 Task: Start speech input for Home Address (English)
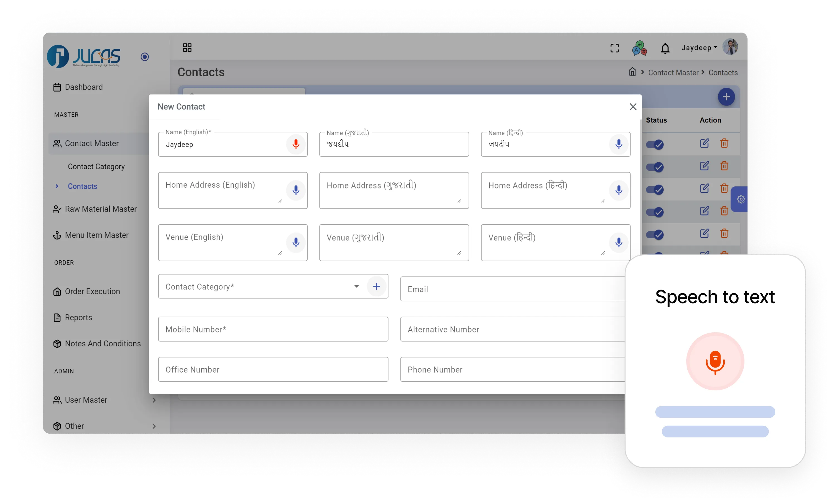coord(295,190)
